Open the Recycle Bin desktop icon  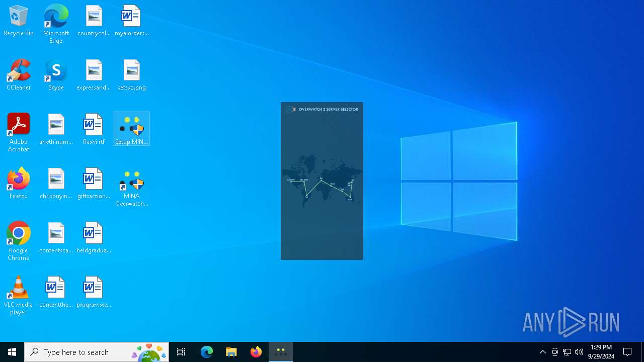click(19, 21)
